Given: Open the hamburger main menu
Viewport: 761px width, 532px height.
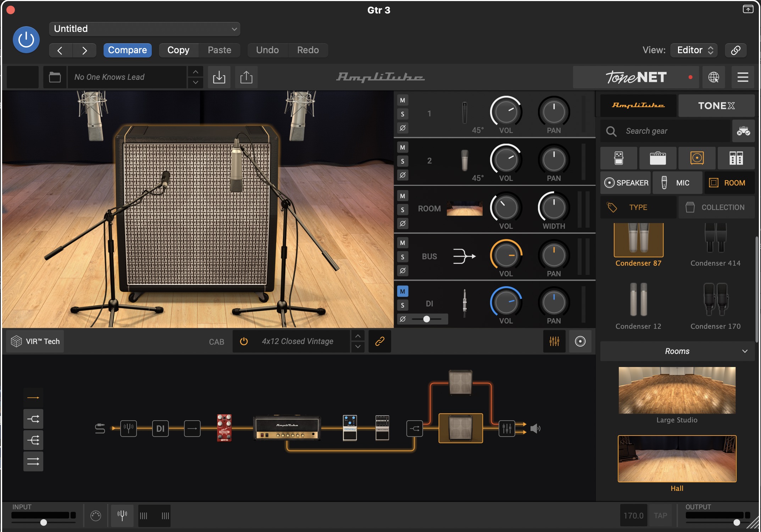Looking at the screenshot, I should (743, 77).
